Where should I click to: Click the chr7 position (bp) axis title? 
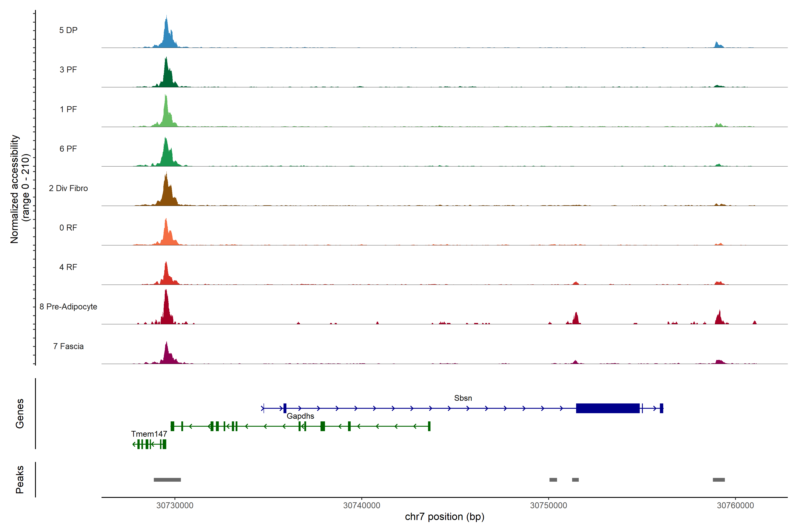(x=444, y=517)
